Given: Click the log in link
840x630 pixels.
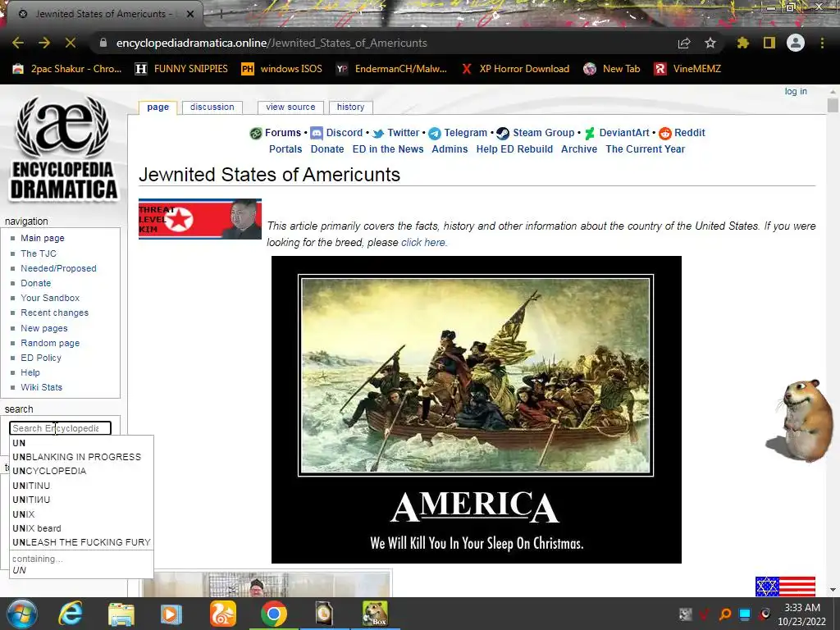Looking at the screenshot, I should click(x=796, y=91).
